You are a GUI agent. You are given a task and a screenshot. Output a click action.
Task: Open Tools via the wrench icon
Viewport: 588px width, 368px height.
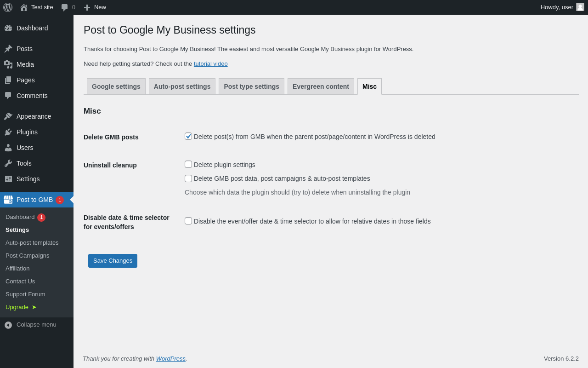click(x=8, y=163)
